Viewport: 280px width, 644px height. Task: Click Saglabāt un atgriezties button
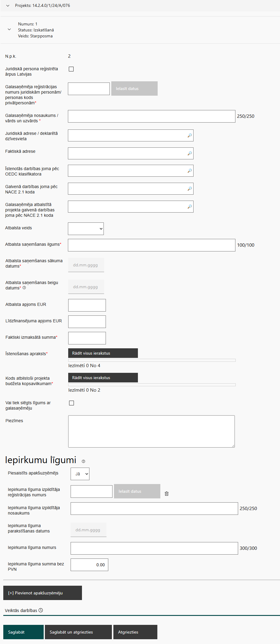(x=78, y=632)
